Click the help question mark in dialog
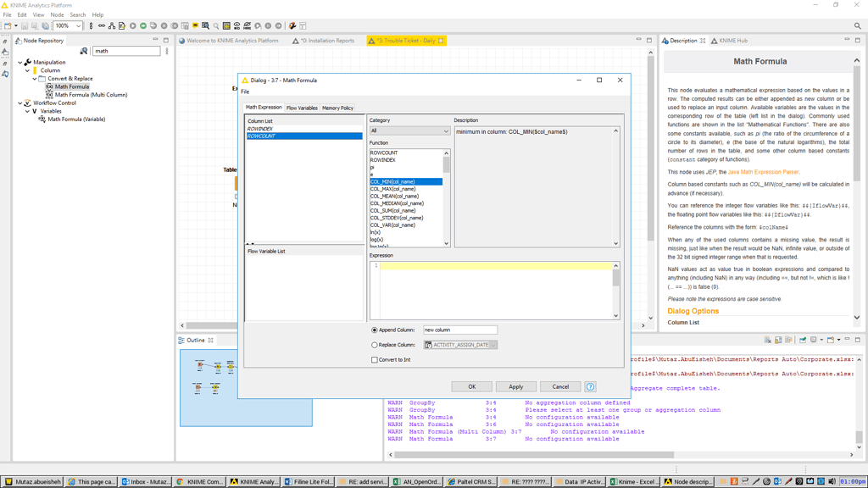 (590, 386)
